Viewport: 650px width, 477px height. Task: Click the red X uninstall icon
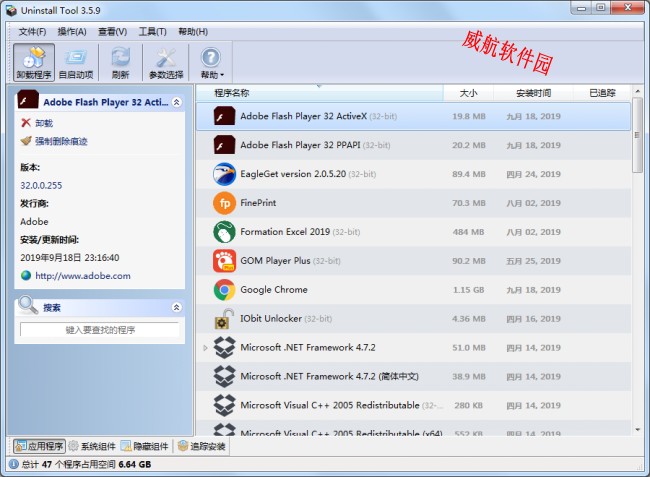coord(26,123)
